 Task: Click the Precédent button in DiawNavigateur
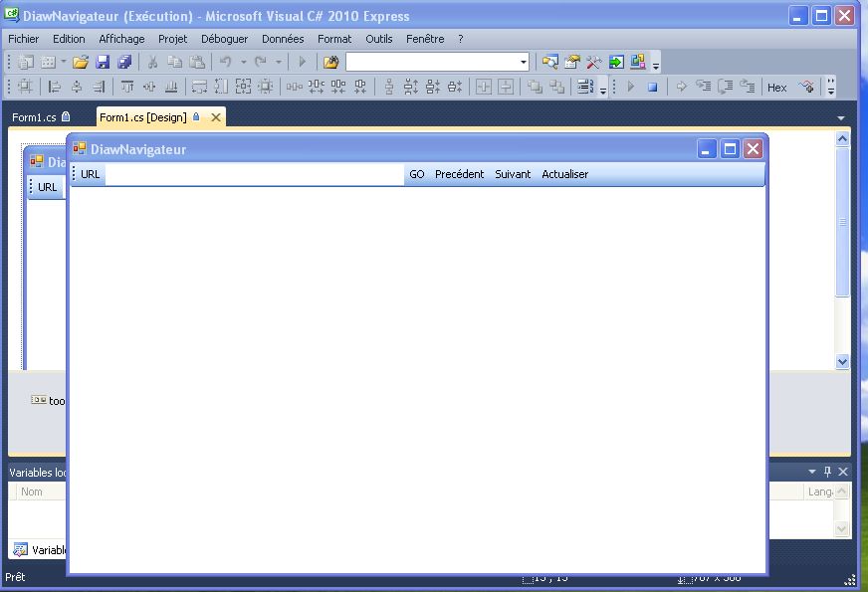click(x=460, y=174)
